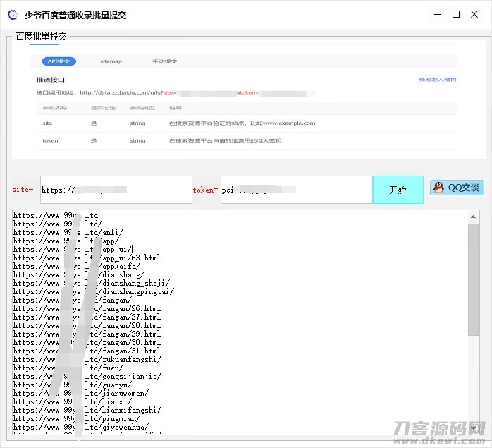
Task: Click the line ending in /anli/
Action: coord(68,232)
